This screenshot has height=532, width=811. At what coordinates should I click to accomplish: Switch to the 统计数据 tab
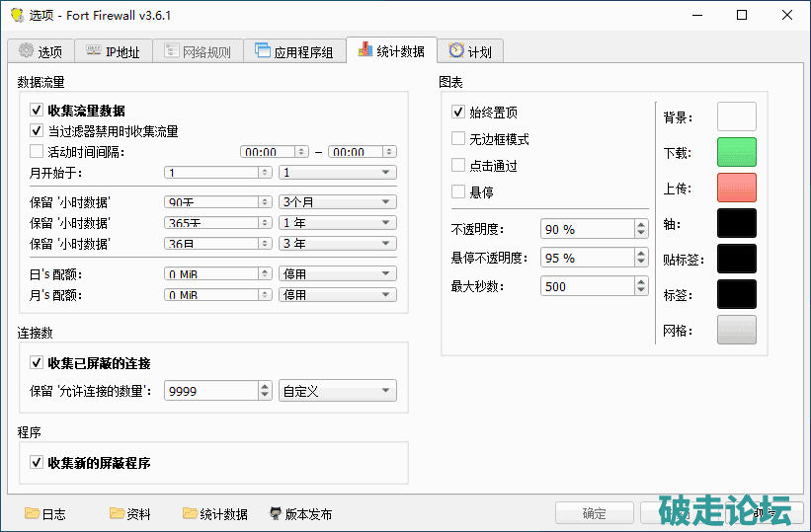tap(391, 51)
